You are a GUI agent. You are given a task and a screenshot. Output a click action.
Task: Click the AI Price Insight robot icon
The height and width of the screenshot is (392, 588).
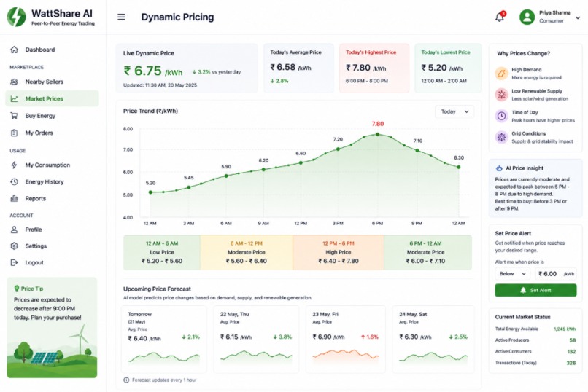pos(499,168)
